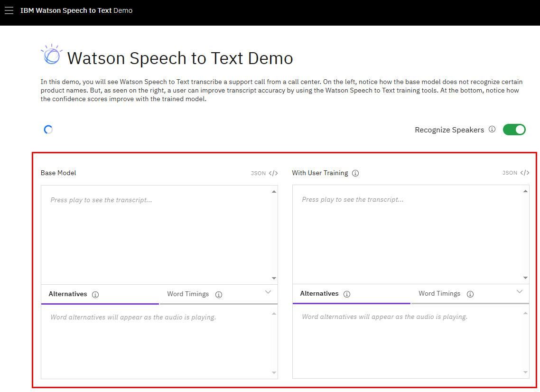Click User Training transcript scroll down arrow

(x=526, y=278)
